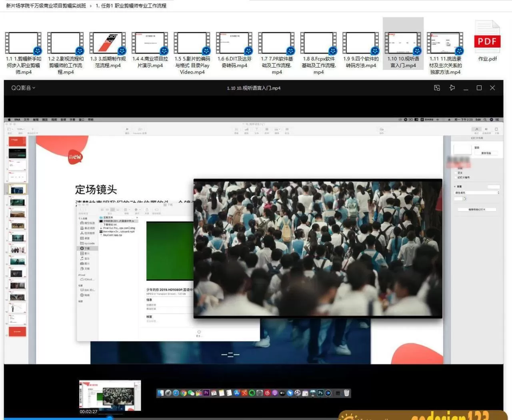Image resolution: width=512 pixels, height=420 pixels.
Task: Activate picture-in-picture mode in QQ影音
Action: coord(437,88)
